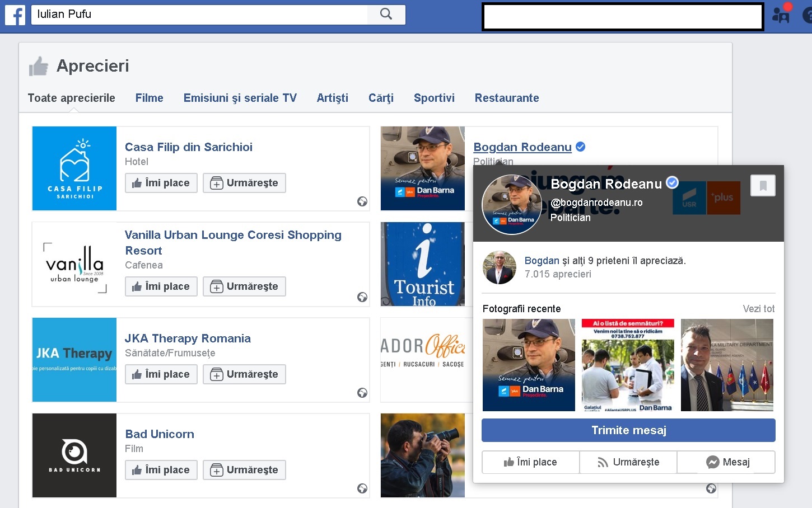Viewport: 812px width, 508px height.
Task: Click the Aprecieri thumbs-up header icon
Action: pyautogui.click(x=39, y=66)
